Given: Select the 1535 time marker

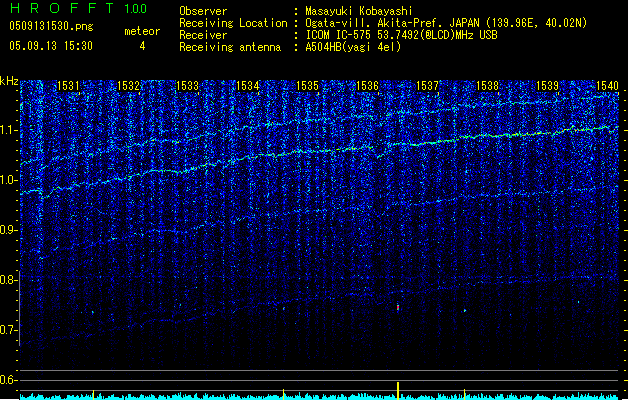Looking at the screenshot, I should click(308, 87).
